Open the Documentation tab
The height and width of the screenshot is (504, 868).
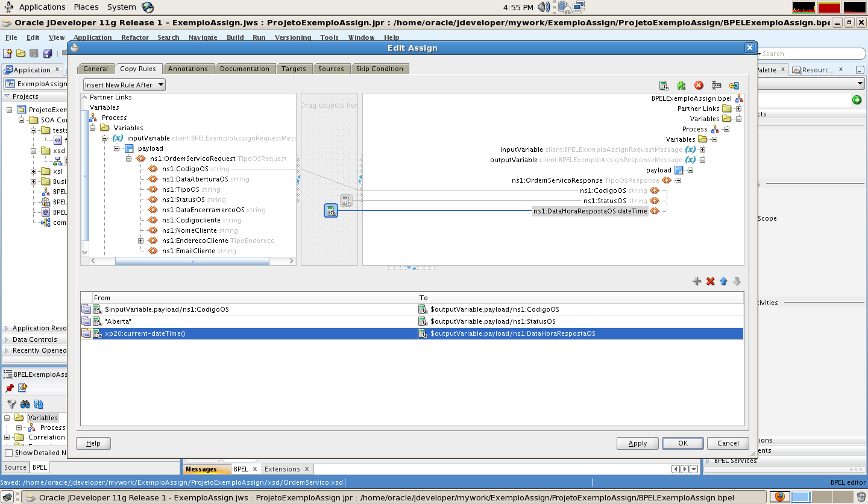(245, 69)
